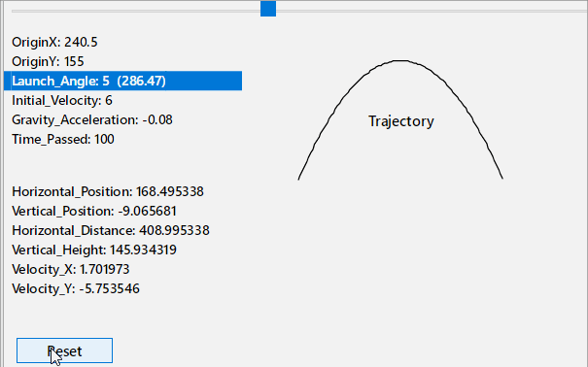Click the blue slider thumb at top

click(x=268, y=8)
